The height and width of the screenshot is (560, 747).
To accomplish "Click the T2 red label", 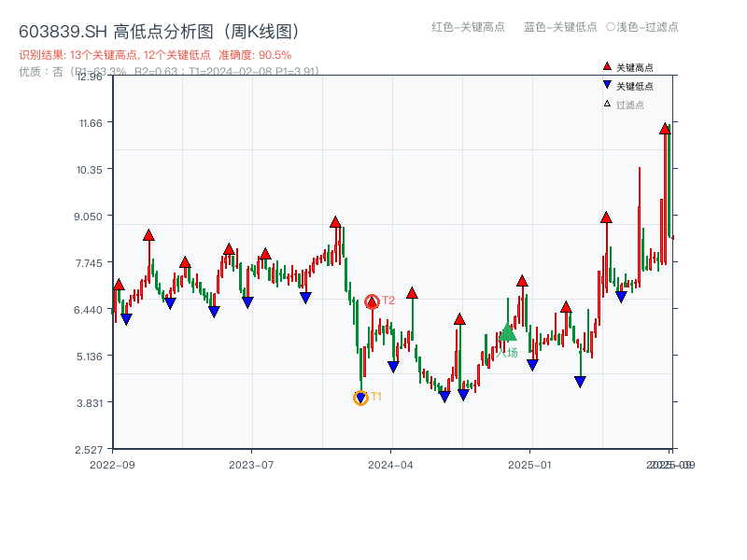I will [388, 301].
